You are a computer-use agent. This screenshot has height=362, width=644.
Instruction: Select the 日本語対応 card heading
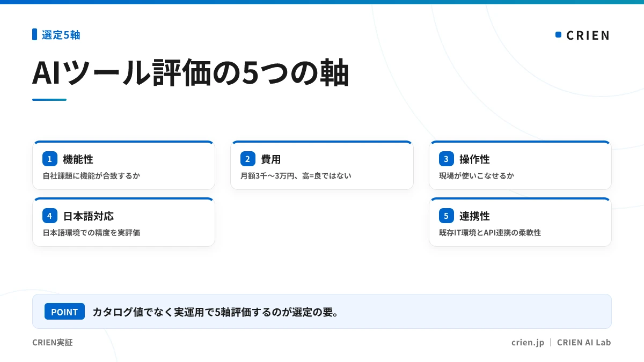click(88, 216)
